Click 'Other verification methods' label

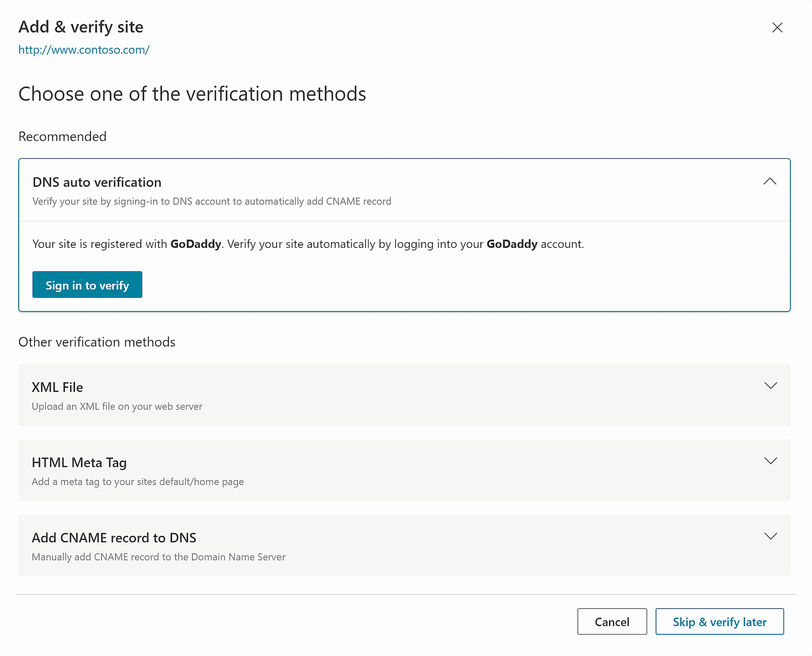(x=97, y=342)
